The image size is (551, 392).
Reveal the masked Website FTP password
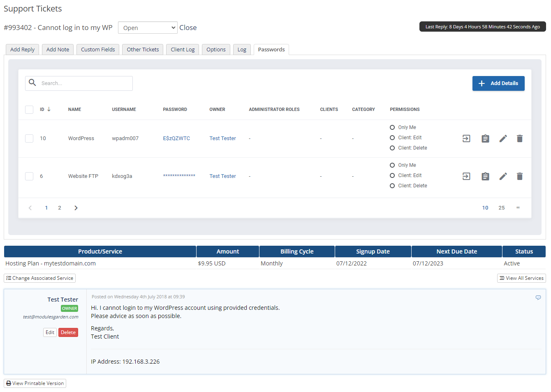pyautogui.click(x=179, y=176)
